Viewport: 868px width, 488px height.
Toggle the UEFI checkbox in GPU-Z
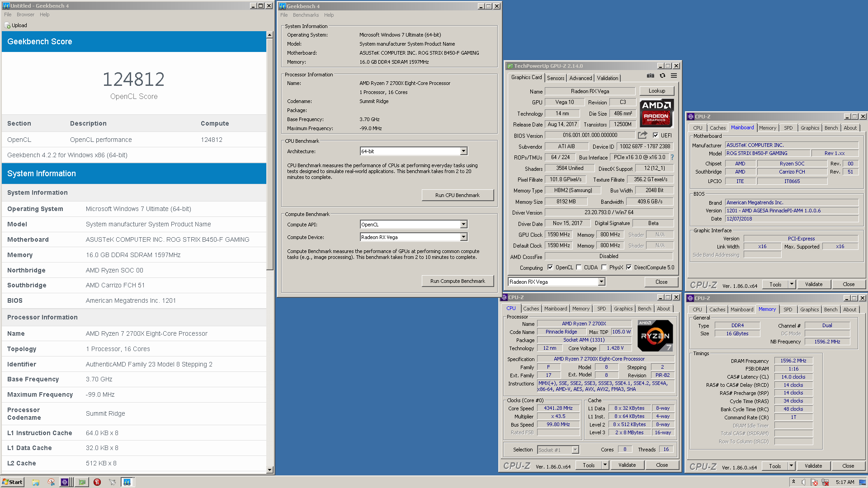pos(656,135)
